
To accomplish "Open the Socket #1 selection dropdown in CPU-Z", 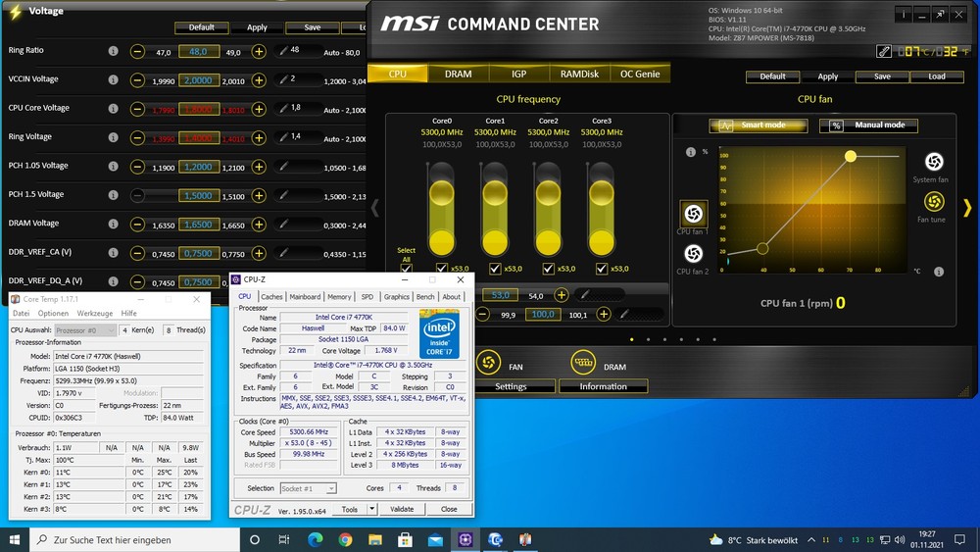I will (308, 488).
